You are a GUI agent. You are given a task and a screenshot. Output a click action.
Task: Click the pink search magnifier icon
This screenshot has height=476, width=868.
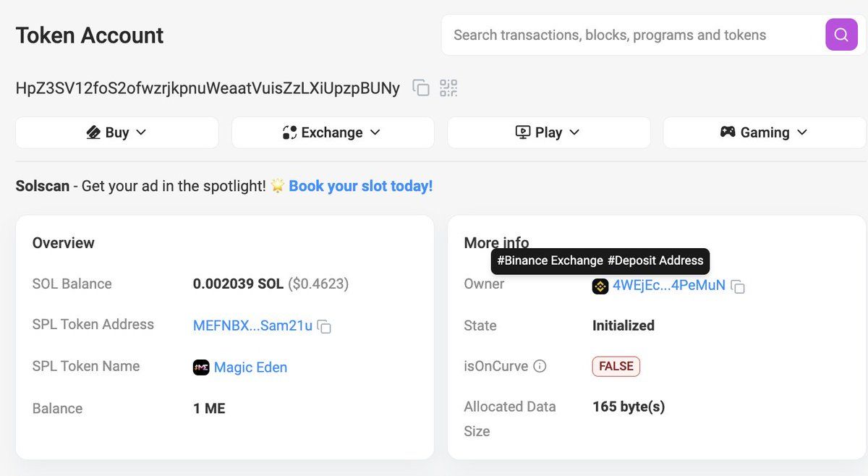pyautogui.click(x=841, y=34)
